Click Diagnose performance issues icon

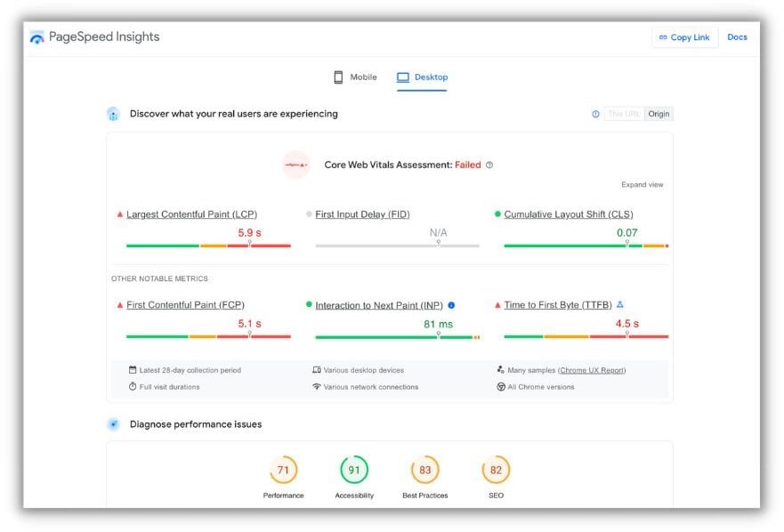(114, 424)
